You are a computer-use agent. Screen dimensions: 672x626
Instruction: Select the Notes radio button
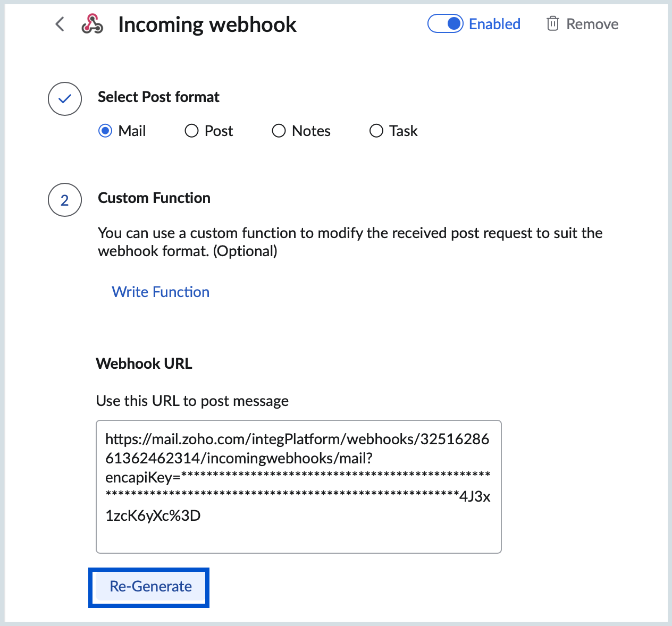click(x=279, y=131)
